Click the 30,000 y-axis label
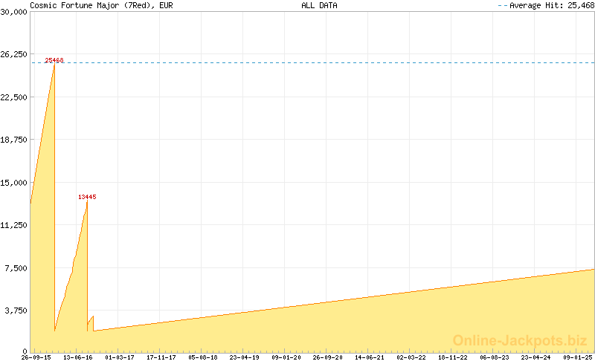Viewport: 595px width, 364px height. coord(15,12)
